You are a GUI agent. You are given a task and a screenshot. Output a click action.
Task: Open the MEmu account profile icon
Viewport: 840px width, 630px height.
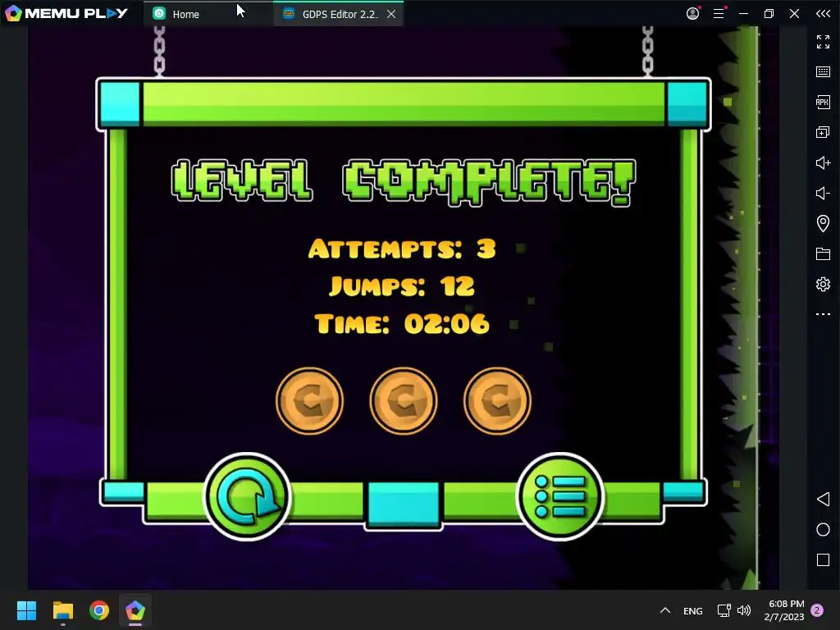692,13
